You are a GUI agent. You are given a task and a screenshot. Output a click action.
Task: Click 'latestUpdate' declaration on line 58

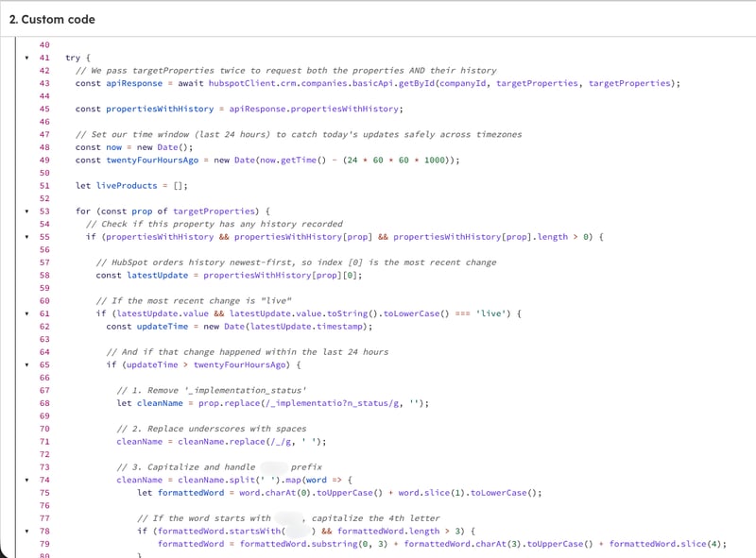[x=157, y=276]
